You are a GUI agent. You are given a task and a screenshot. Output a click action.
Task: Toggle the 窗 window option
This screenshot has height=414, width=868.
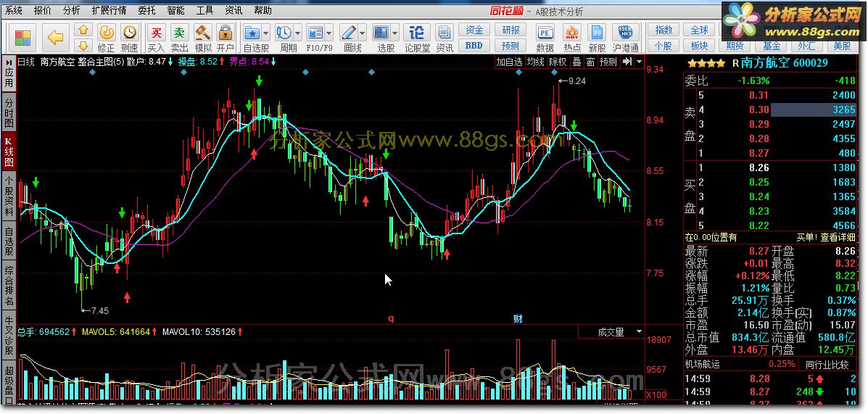coord(590,62)
